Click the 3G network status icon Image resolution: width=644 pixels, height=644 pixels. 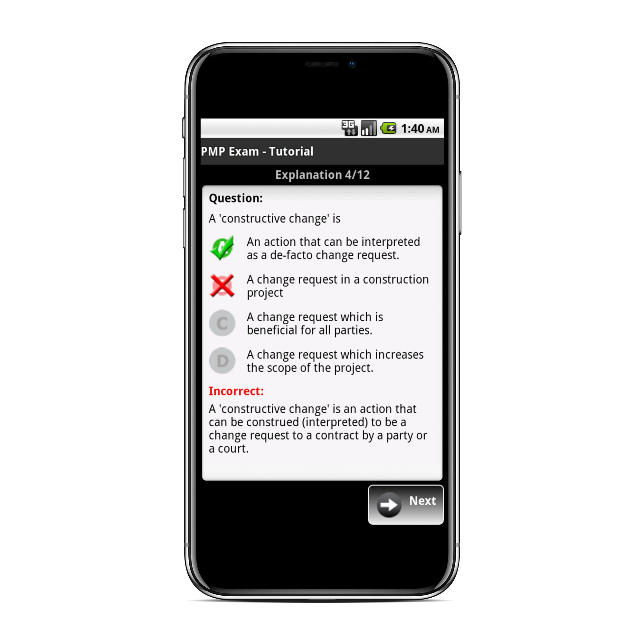pyautogui.click(x=349, y=128)
